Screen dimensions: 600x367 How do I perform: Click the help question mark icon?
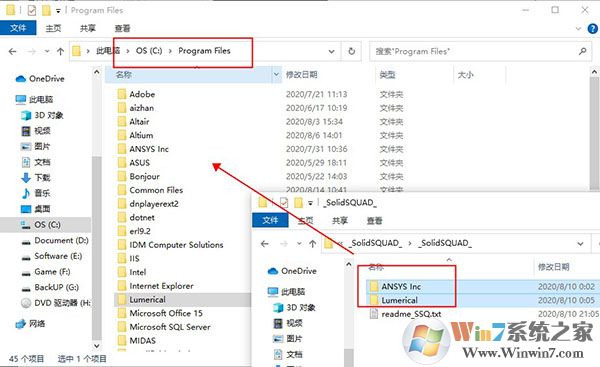(x=593, y=28)
